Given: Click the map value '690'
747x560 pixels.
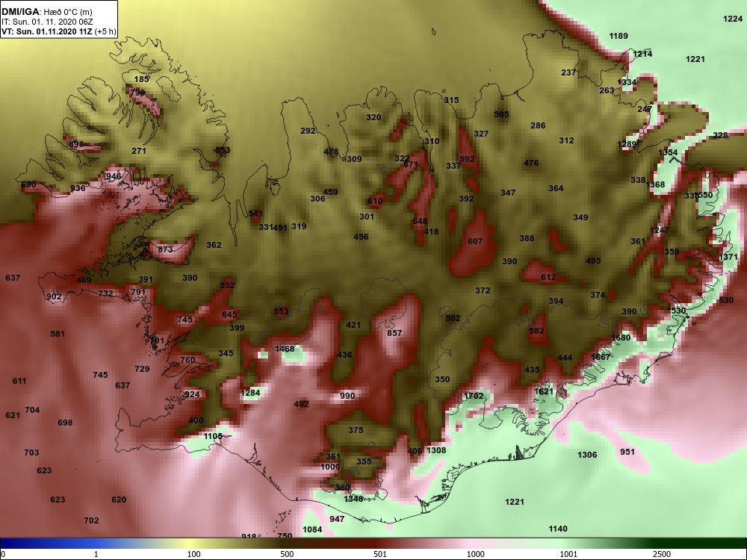Looking at the screenshot, I should pos(28,184).
